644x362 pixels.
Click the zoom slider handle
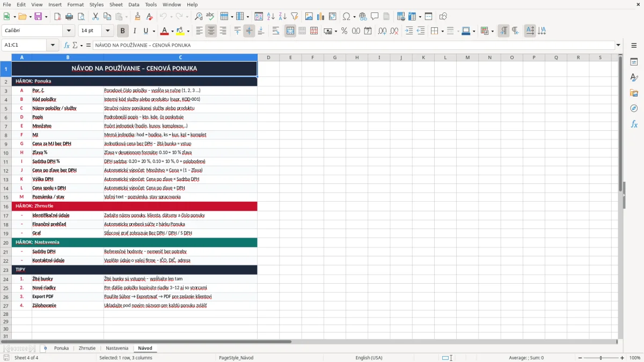601,358
